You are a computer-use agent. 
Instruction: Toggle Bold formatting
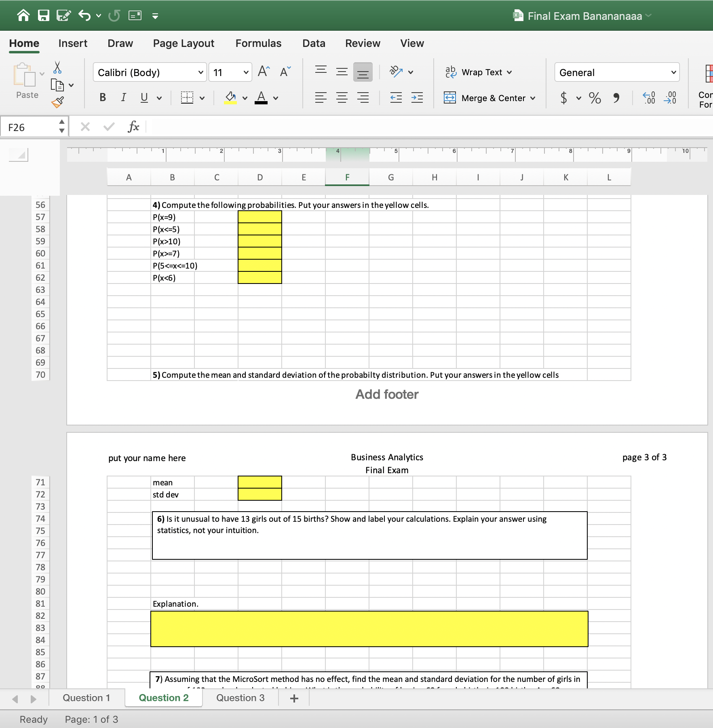click(x=103, y=97)
